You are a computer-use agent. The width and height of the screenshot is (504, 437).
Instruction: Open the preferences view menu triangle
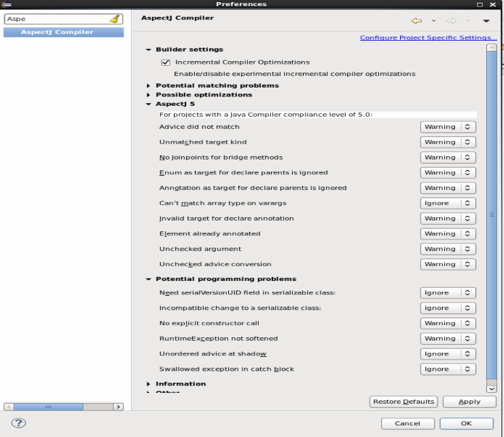pos(486,21)
